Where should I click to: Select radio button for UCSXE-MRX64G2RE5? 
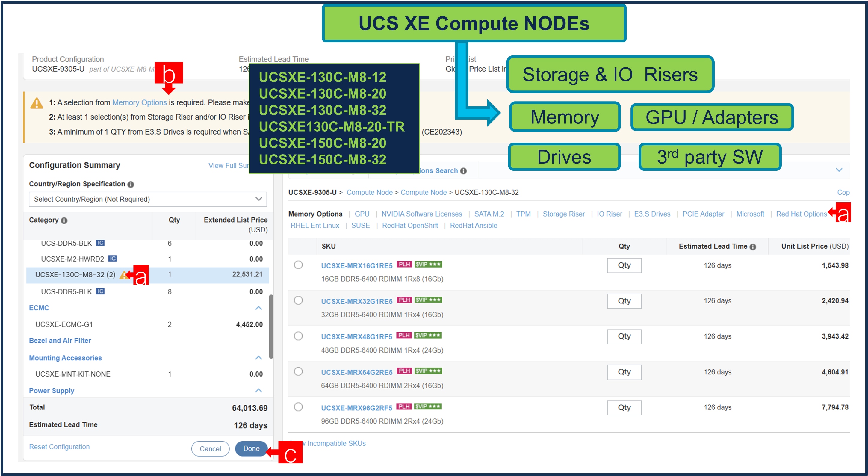pyautogui.click(x=298, y=371)
